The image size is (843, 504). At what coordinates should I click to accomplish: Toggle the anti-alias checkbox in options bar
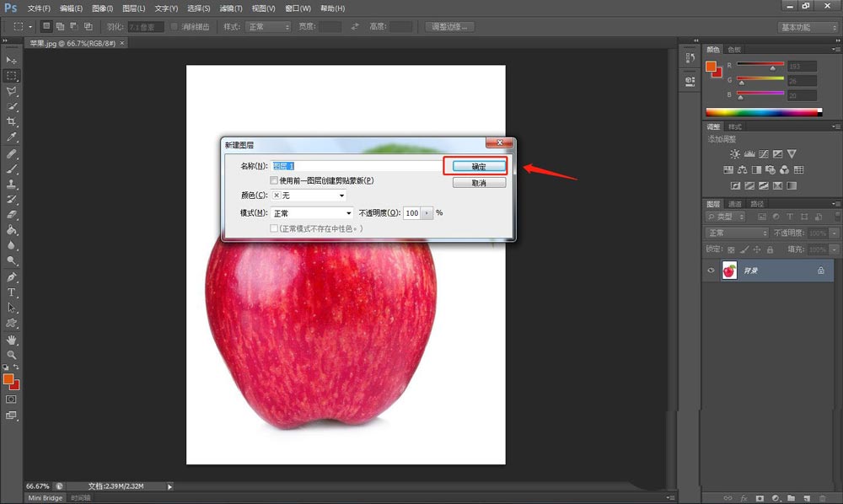(175, 26)
